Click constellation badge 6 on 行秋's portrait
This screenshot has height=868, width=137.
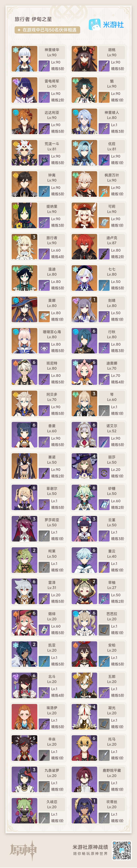point(94,331)
